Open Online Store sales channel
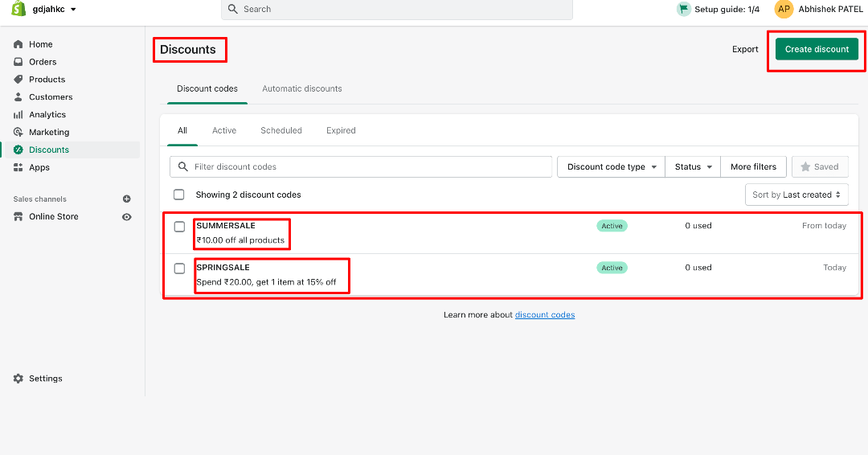This screenshot has width=868, height=455. pyautogui.click(x=54, y=216)
